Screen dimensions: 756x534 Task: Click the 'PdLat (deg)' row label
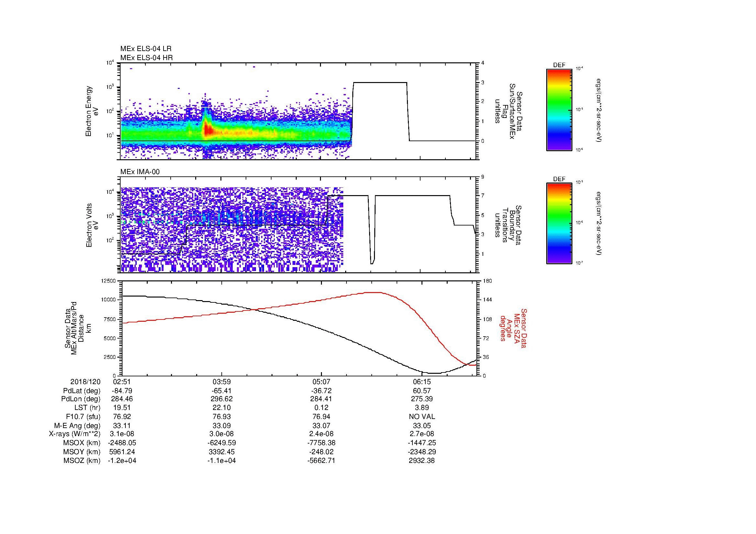click(82, 391)
